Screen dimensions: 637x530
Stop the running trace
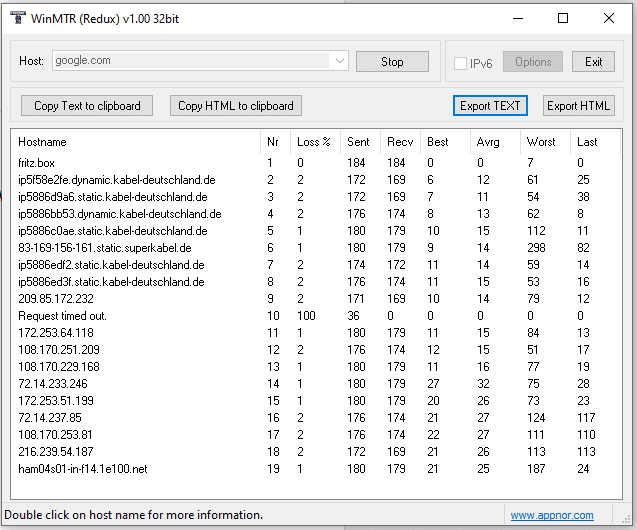click(x=392, y=62)
